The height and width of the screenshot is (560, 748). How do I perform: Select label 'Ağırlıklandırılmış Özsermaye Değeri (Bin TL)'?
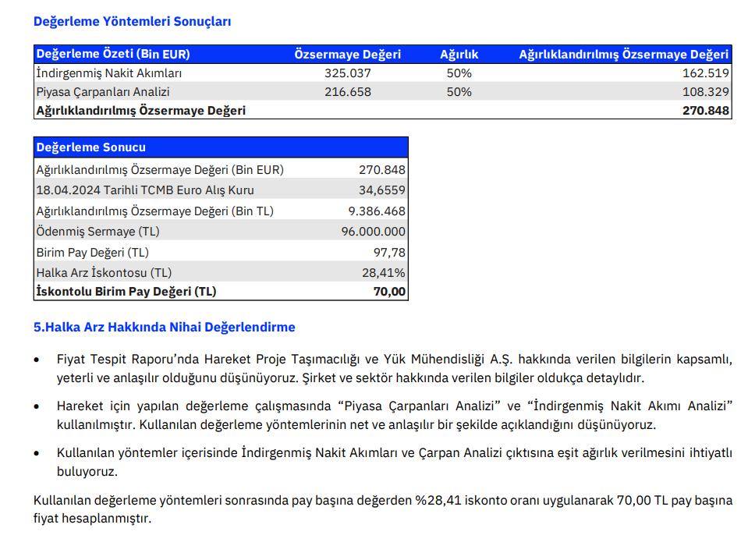pyautogui.click(x=155, y=211)
